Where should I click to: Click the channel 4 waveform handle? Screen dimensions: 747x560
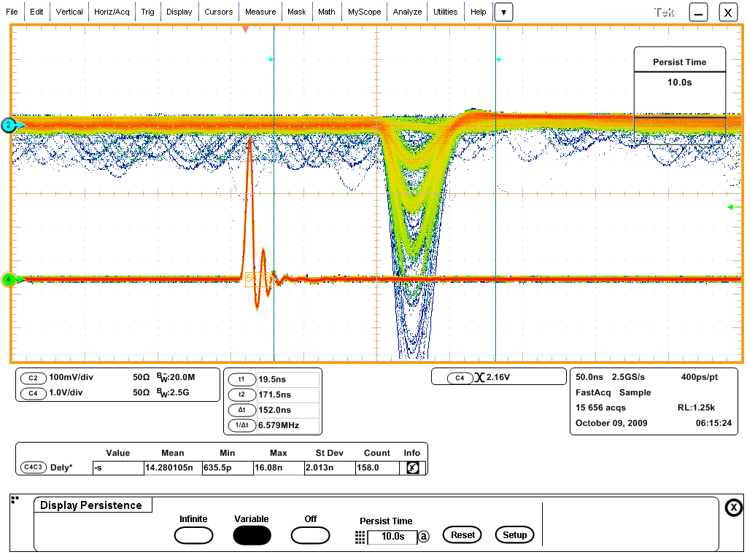8,279
